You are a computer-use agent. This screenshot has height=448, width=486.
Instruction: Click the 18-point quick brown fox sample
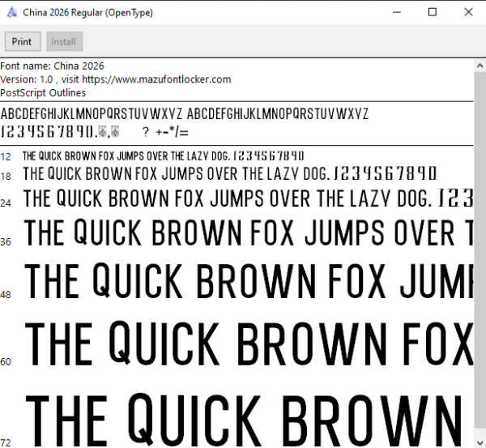tap(230, 173)
